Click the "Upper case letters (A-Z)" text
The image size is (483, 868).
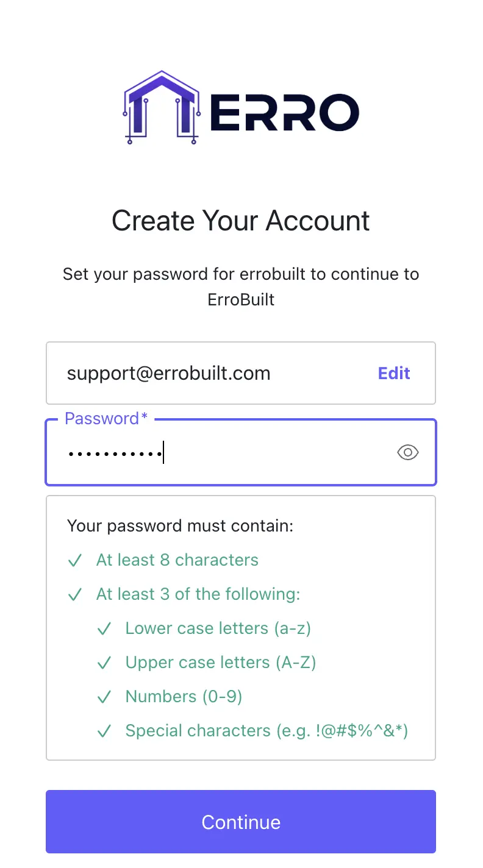pyautogui.click(x=220, y=663)
